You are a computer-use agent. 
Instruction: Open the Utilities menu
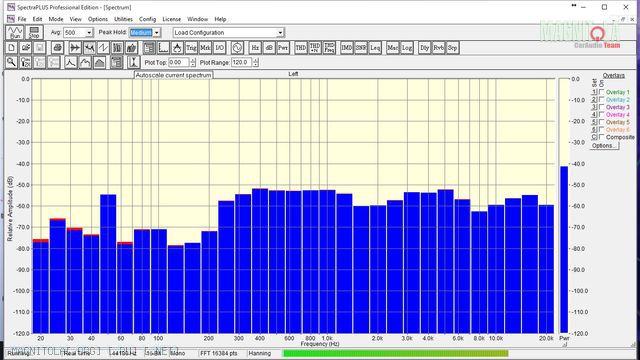click(123, 19)
